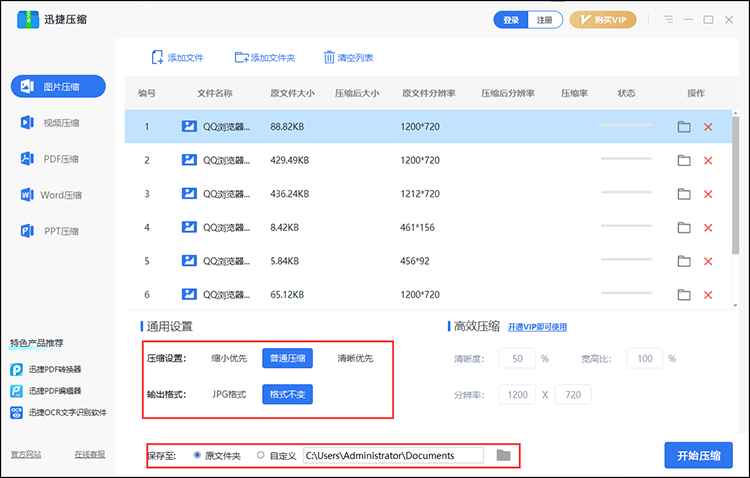Delete file row 3 from list
This screenshot has height=478, width=750.
[x=708, y=194]
